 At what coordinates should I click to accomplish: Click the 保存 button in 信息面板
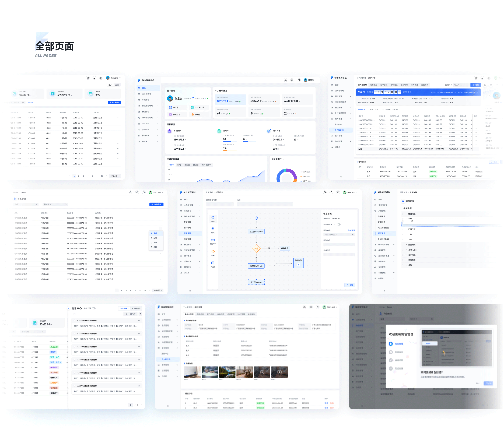[x=350, y=285]
